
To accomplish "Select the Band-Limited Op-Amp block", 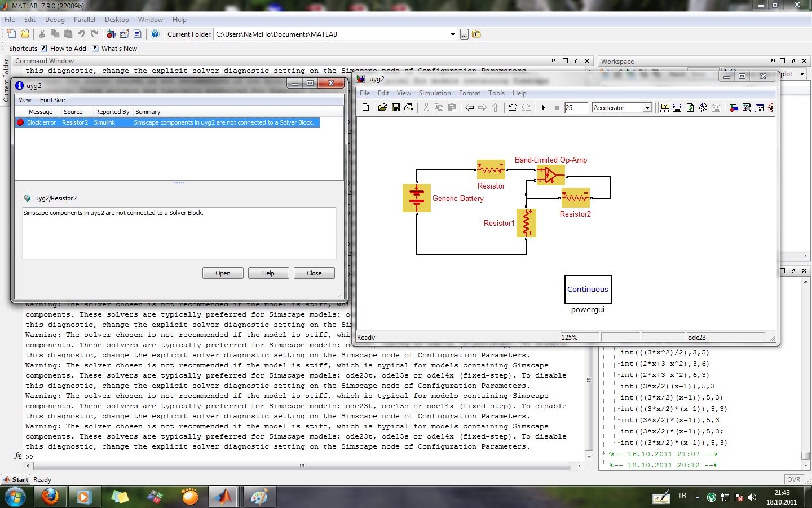I will (551, 175).
